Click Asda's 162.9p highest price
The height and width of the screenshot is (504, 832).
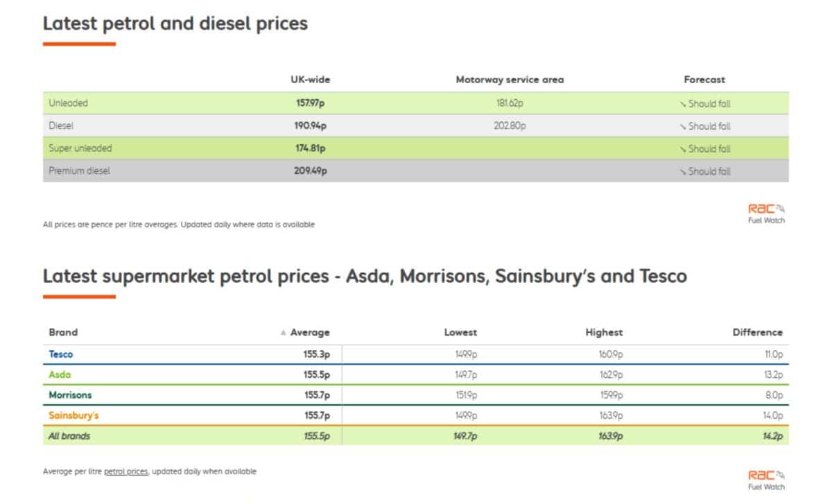click(x=611, y=374)
